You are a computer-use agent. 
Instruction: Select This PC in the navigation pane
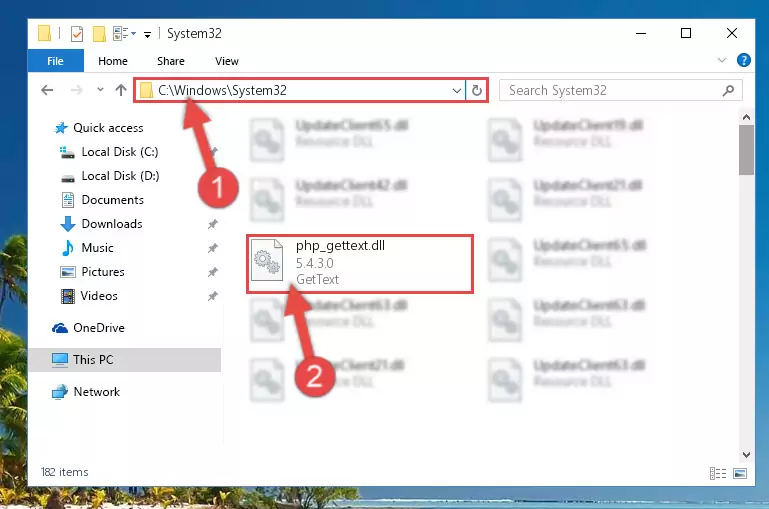click(125, 360)
